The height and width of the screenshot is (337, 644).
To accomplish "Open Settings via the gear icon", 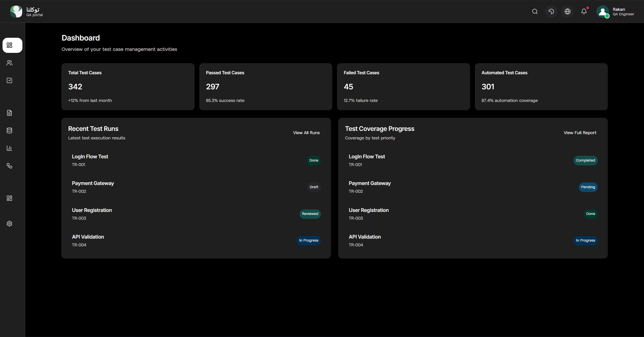I will point(10,223).
